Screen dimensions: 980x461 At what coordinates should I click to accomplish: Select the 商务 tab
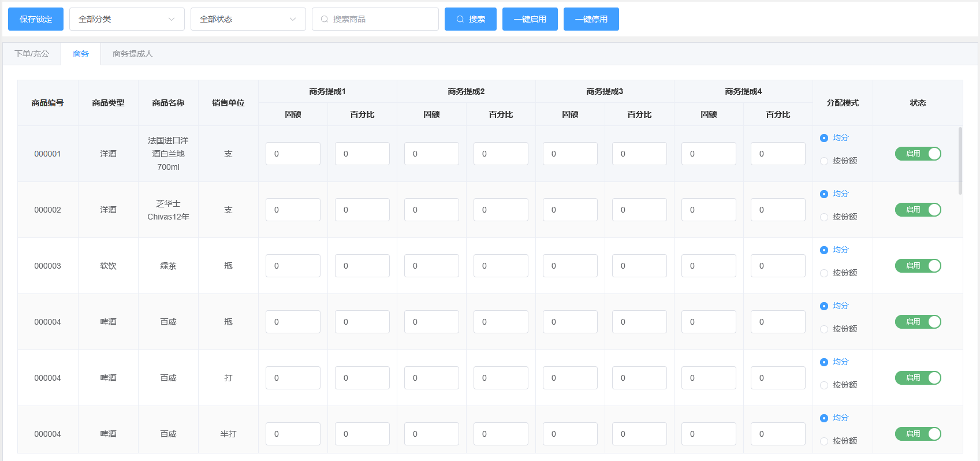pos(81,54)
